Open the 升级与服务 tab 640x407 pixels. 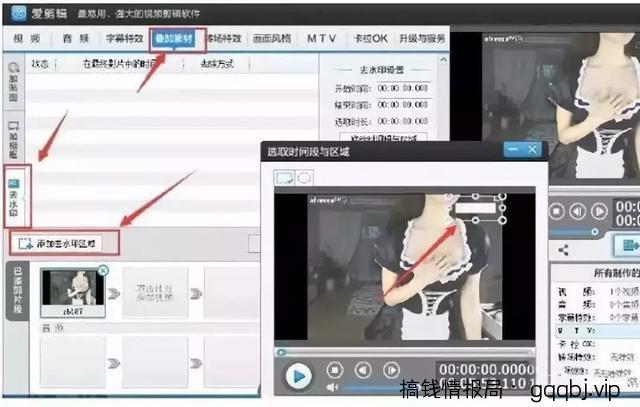(x=422, y=39)
